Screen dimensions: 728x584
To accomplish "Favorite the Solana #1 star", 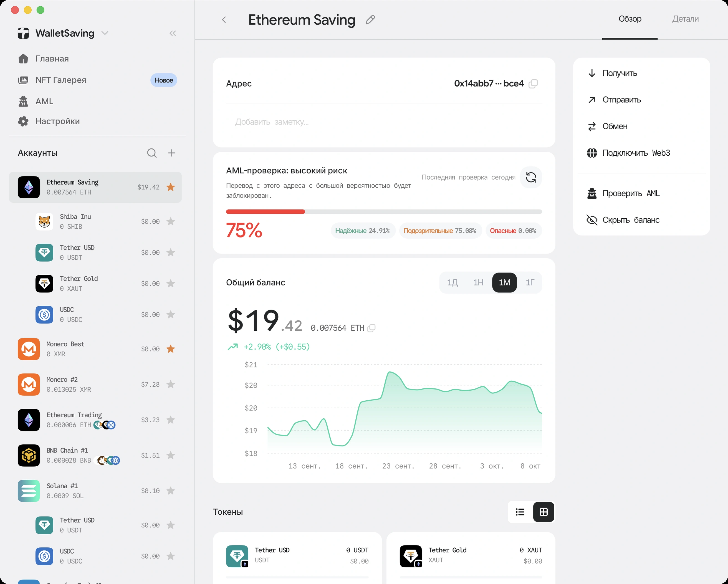I will (x=171, y=491).
